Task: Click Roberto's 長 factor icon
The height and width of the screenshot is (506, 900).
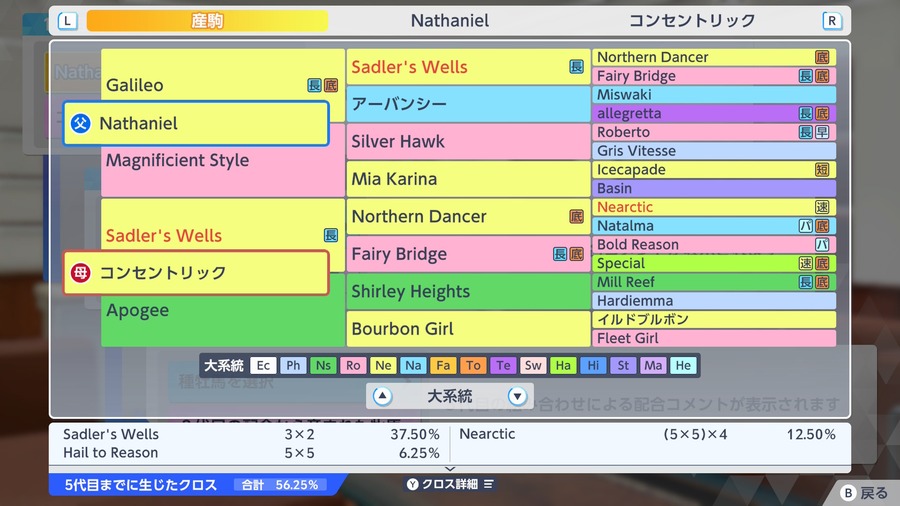Action: pyautogui.click(x=806, y=133)
